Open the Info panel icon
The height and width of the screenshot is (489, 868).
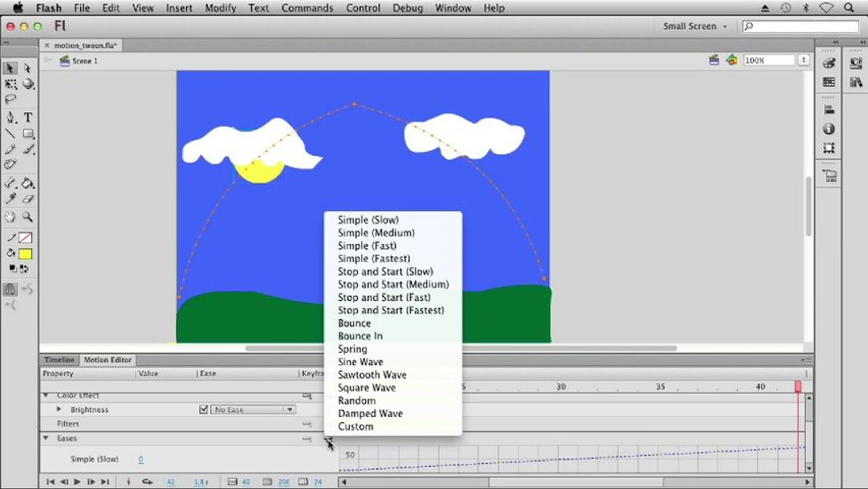click(x=829, y=129)
